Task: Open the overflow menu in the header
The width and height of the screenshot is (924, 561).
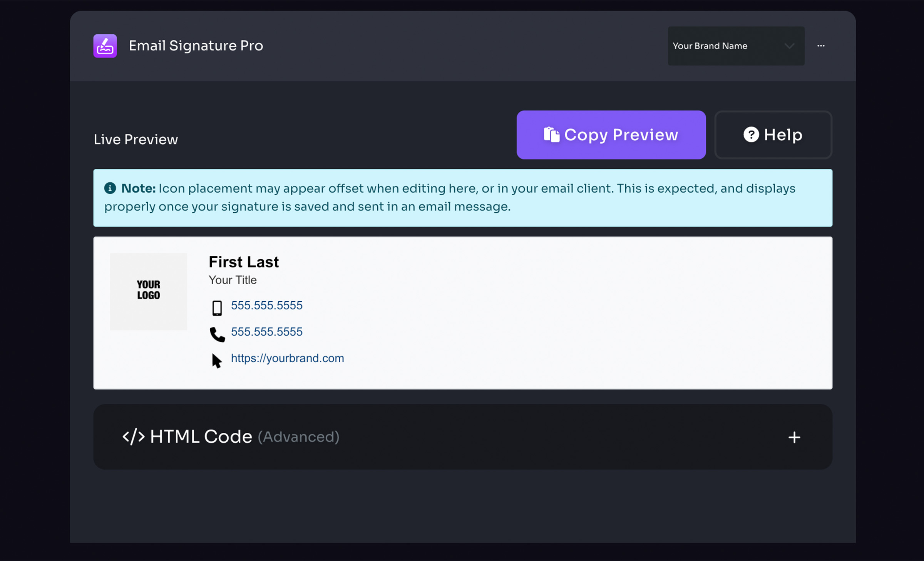Action: click(x=821, y=46)
